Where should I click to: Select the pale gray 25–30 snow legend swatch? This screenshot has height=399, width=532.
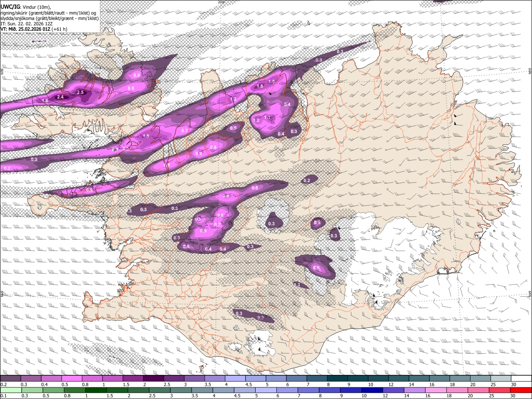pyautogui.click(x=501, y=379)
